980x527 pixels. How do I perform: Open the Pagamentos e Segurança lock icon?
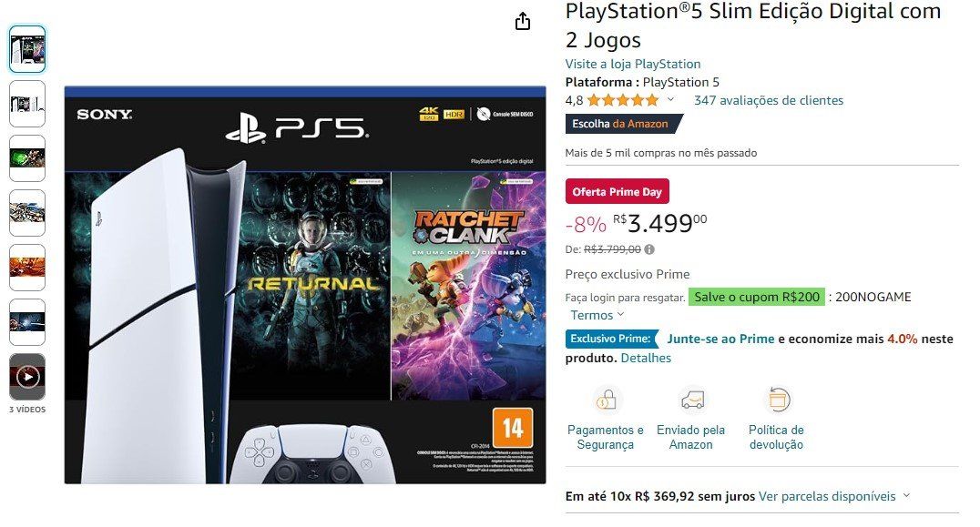[606, 400]
